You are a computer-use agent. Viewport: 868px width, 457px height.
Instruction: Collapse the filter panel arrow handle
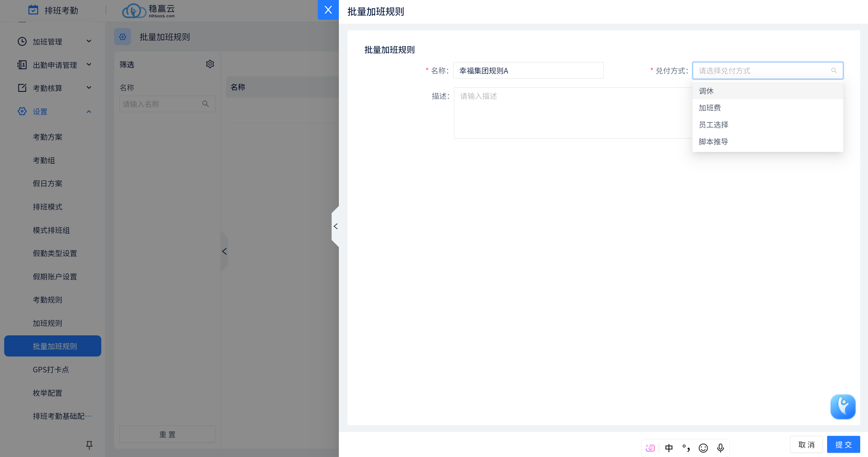(x=225, y=251)
